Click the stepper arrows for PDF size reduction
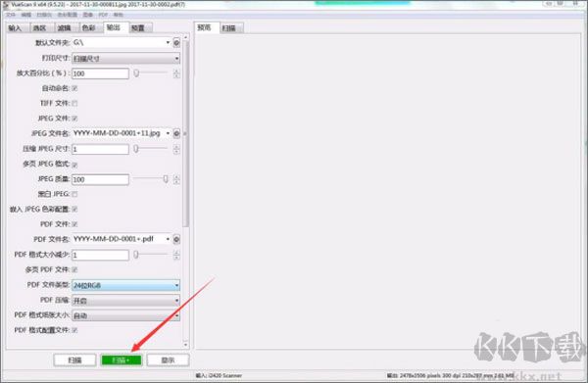Screen dimensions: 588x383 click(x=176, y=256)
